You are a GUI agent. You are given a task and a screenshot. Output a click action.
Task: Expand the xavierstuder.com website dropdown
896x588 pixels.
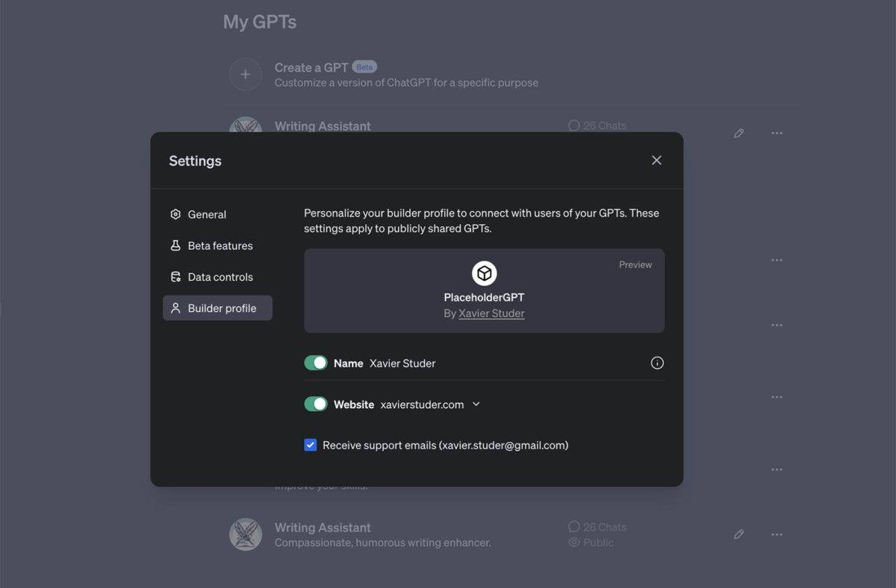click(476, 404)
